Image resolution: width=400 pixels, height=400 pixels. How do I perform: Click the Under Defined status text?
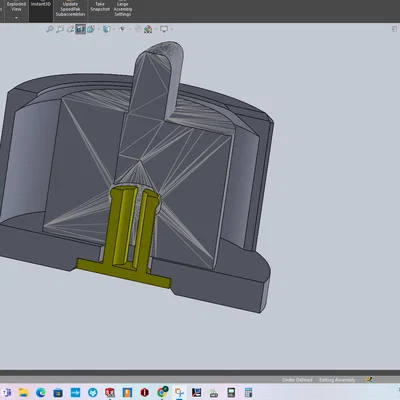[x=297, y=380]
